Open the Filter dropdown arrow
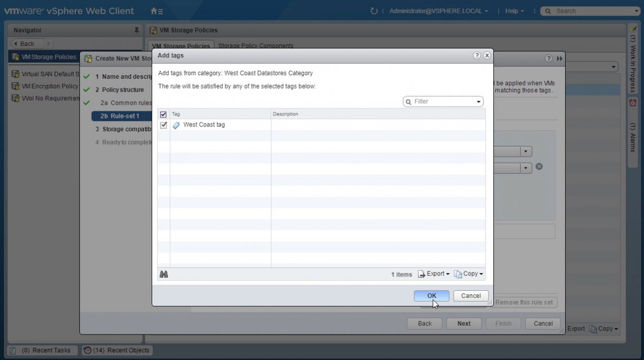Image resolution: width=644 pixels, height=360 pixels. 479,102
